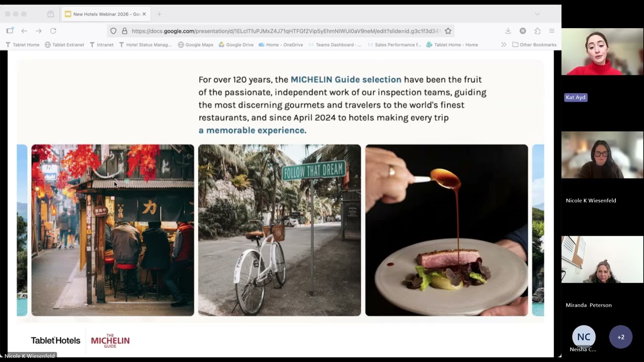
Task: Click the Kat Ayd name label
Action: 576,98
